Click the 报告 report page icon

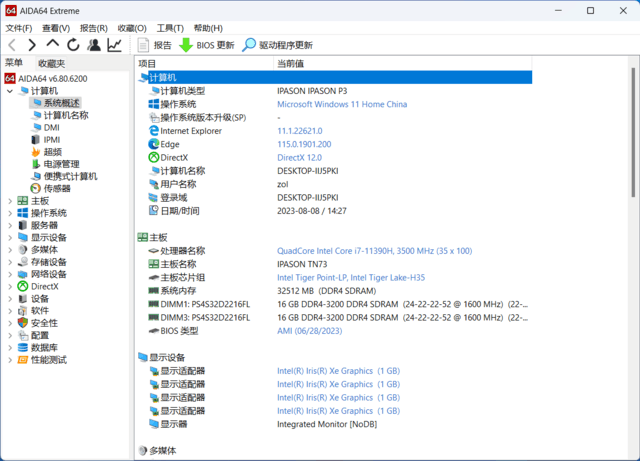tap(143, 45)
